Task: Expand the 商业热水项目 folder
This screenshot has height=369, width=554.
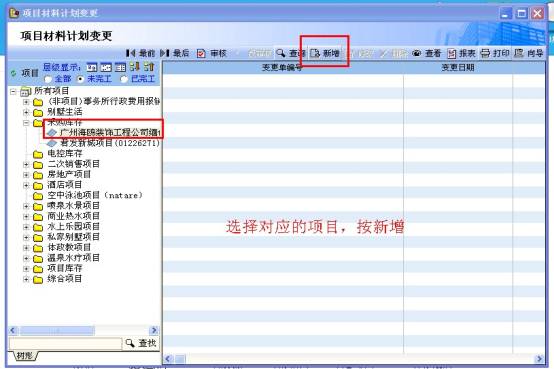Action: click(26, 217)
